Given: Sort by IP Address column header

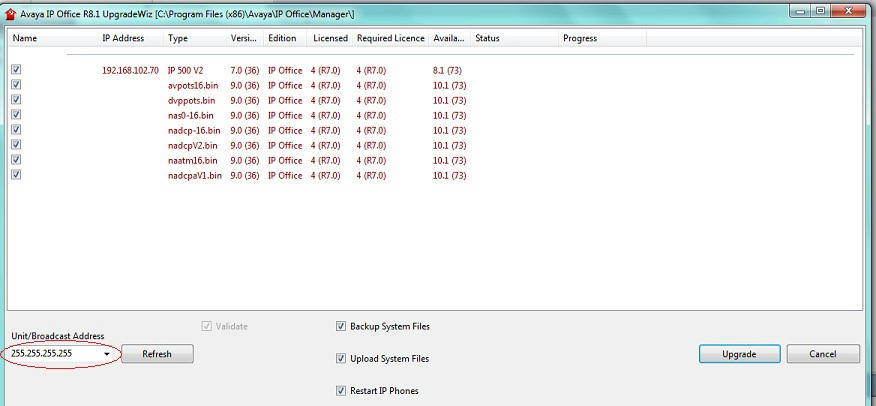Looking at the screenshot, I should point(131,39).
